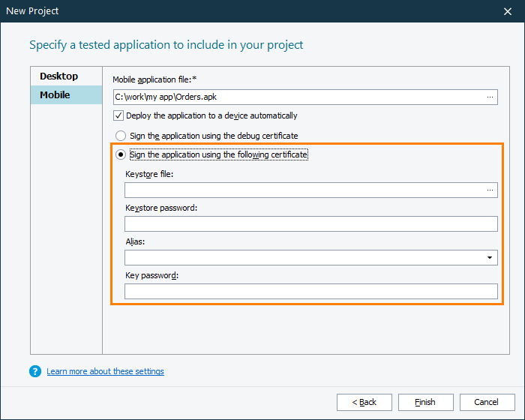The height and width of the screenshot is (420, 525).
Task: Click the Finish button
Action: point(426,402)
